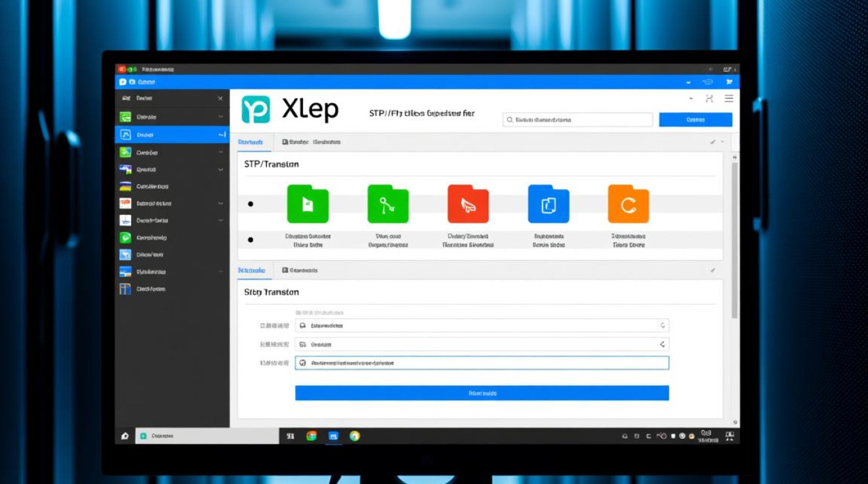Click the green folder with key symbol

[x=387, y=205]
